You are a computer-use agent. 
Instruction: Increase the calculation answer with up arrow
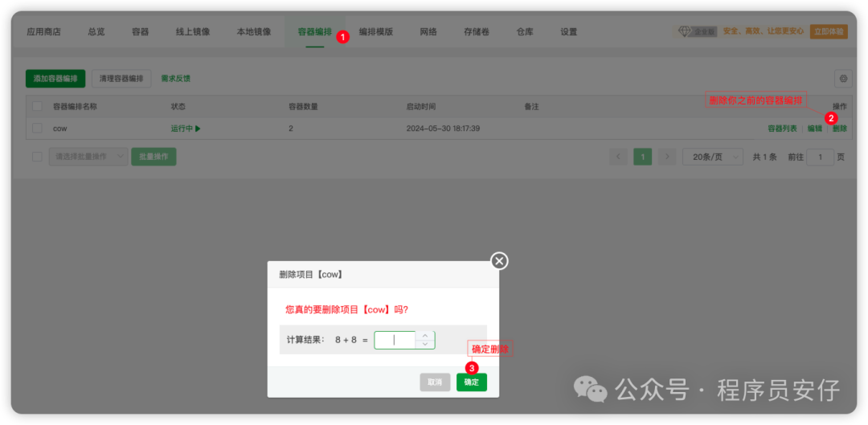pos(425,335)
